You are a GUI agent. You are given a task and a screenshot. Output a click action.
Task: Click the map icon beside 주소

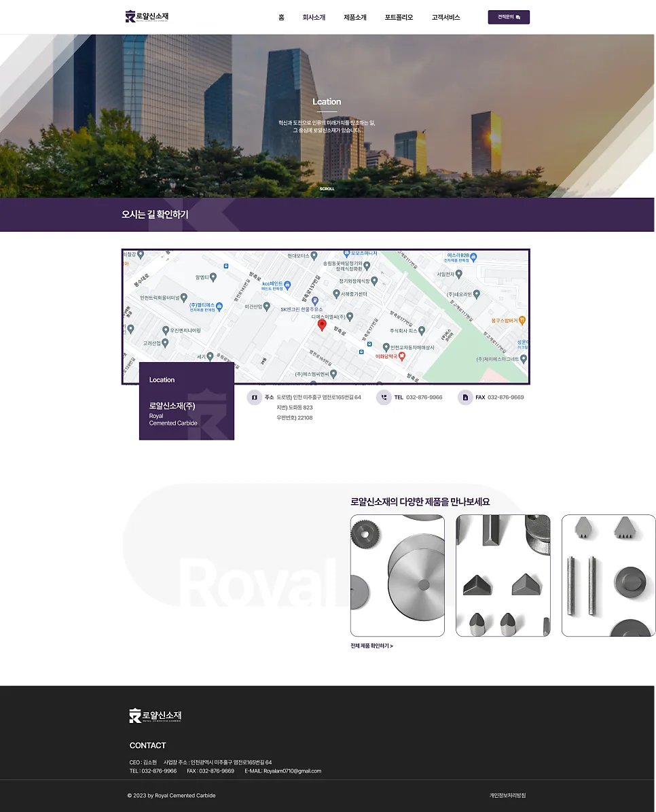(254, 398)
